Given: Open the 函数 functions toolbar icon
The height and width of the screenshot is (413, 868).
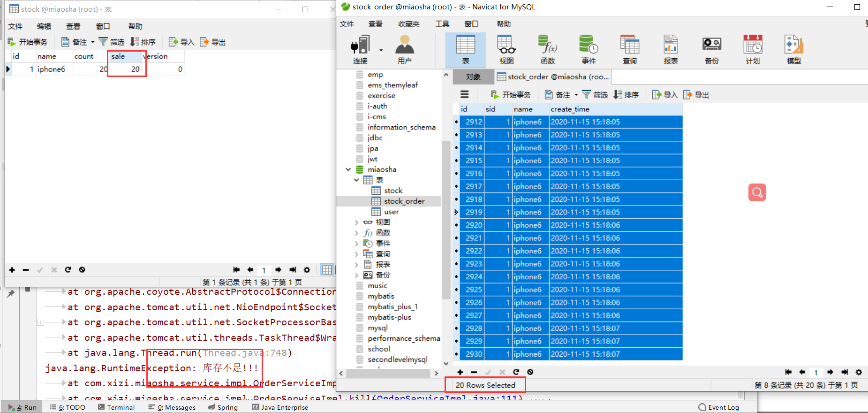Looking at the screenshot, I should [x=548, y=50].
